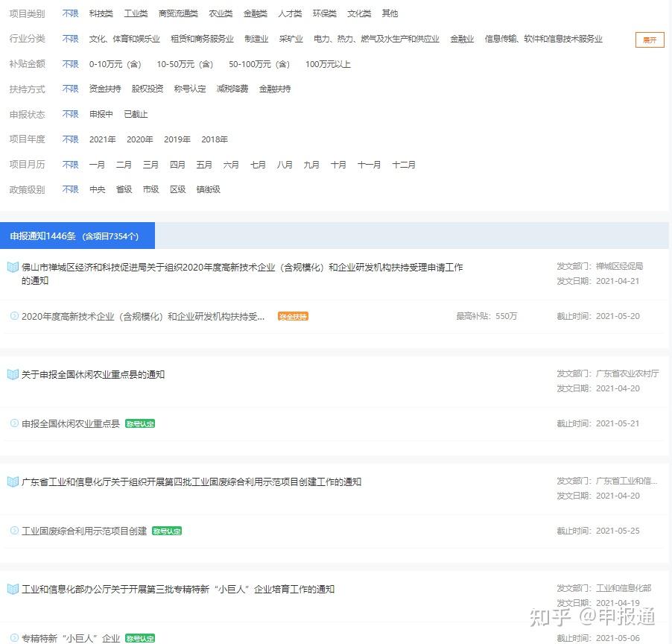This screenshot has height=644, width=672.
Task: Open notice 广东省工业和信息化厅关于组织开展第四批工业固废
Action: (x=191, y=482)
